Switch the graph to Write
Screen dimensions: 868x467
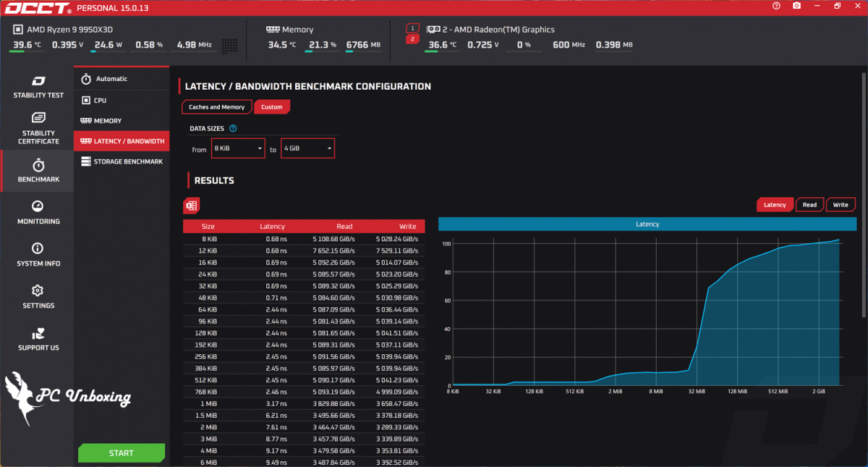(x=840, y=205)
